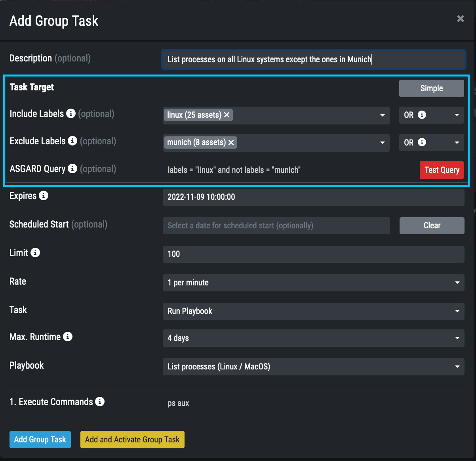Image resolution: width=476 pixels, height=461 pixels.
Task: Expand the Max. Runtime dropdown
Action: point(313,338)
